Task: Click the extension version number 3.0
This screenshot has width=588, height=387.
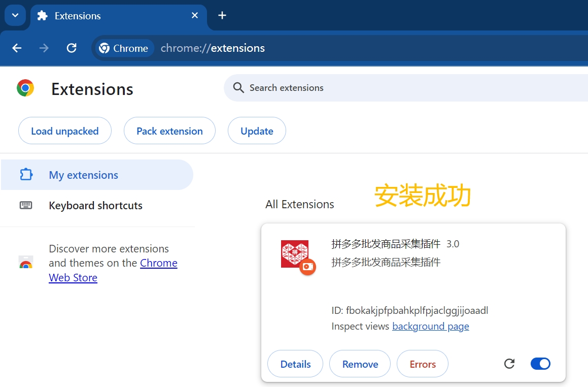Action: click(453, 244)
